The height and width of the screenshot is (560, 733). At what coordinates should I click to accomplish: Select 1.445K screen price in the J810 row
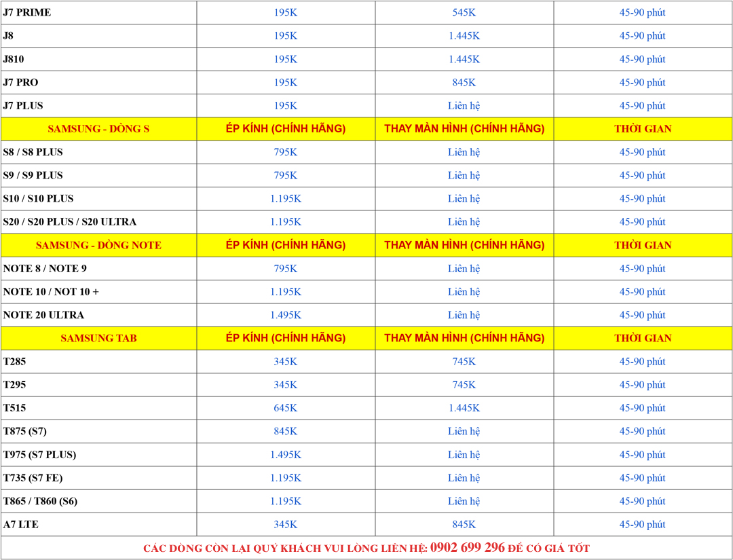tap(464, 59)
